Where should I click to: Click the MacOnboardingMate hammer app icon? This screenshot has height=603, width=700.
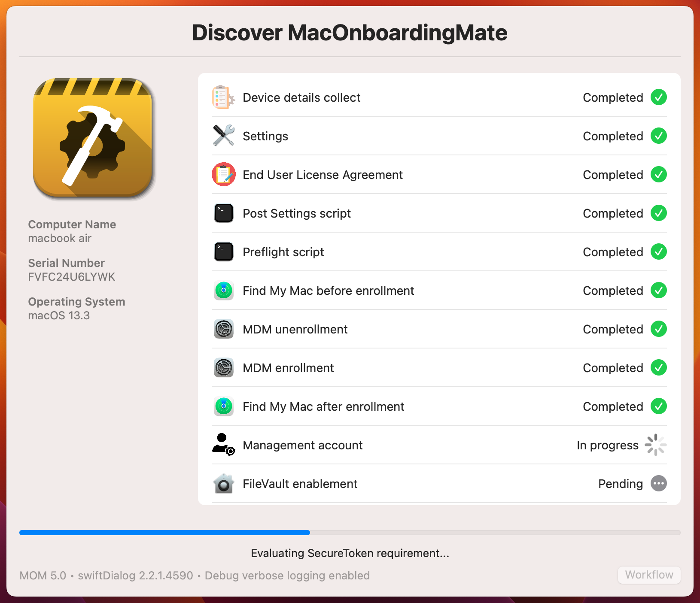93,138
